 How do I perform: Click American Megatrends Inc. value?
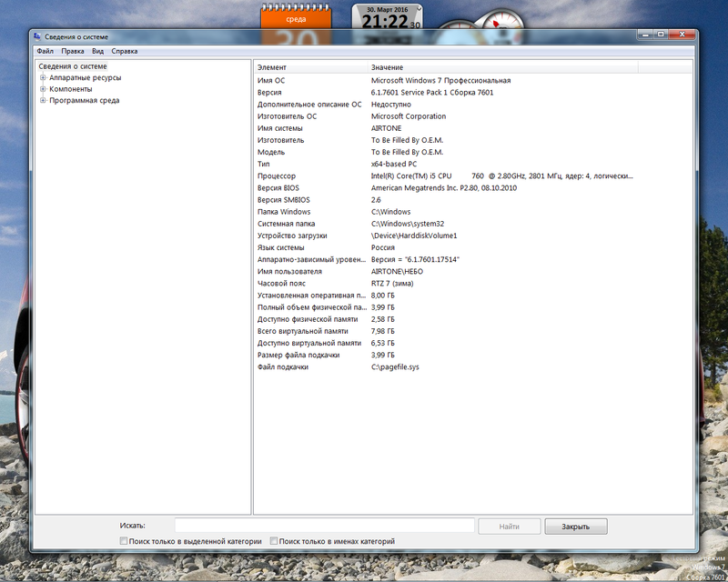pyautogui.click(x=444, y=188)
